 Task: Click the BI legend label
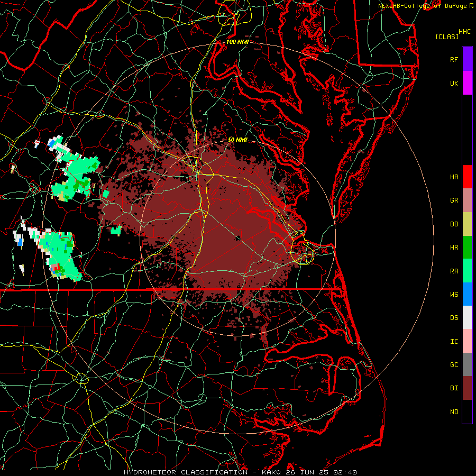(x=454, y=388)
